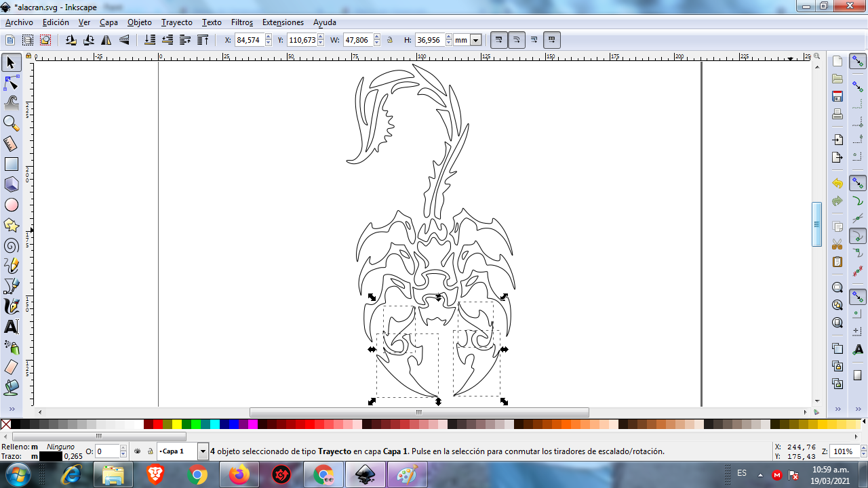Select the 3D box tool

pos(11,184)
